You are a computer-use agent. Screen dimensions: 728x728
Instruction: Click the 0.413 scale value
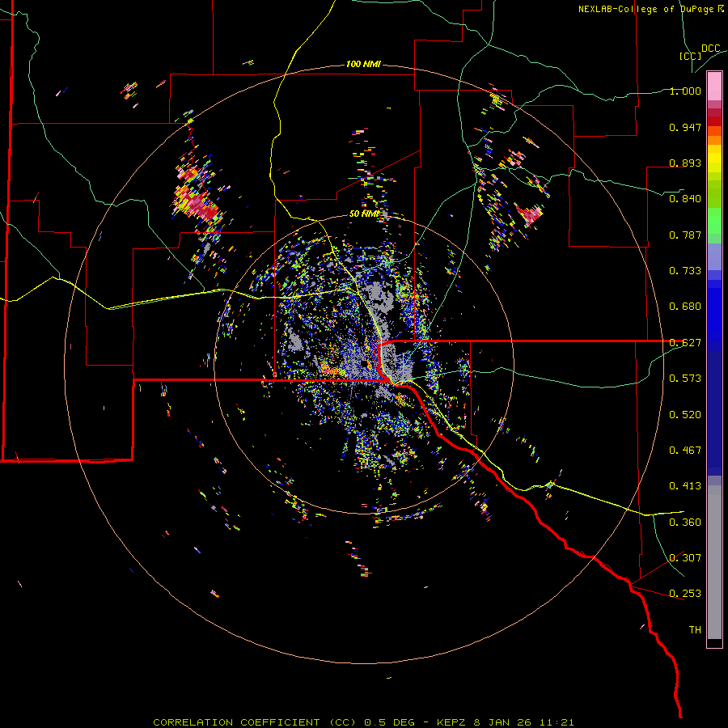[685, 486]
